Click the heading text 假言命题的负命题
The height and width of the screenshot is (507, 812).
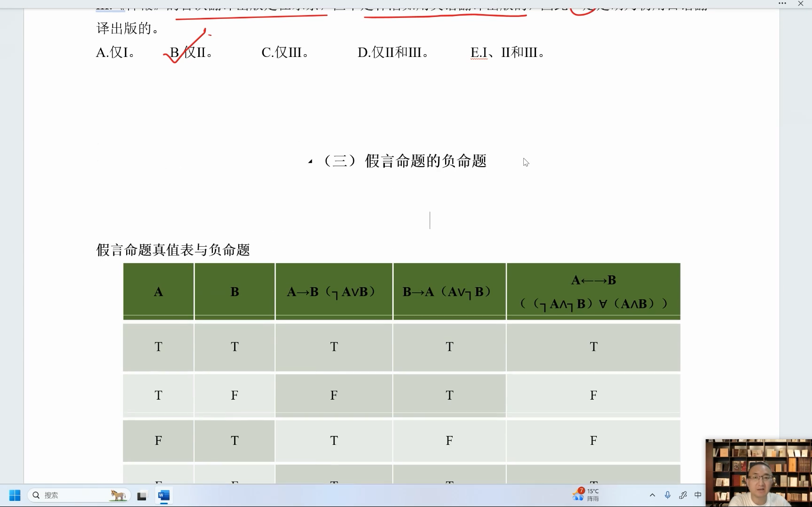coord(425,161)
